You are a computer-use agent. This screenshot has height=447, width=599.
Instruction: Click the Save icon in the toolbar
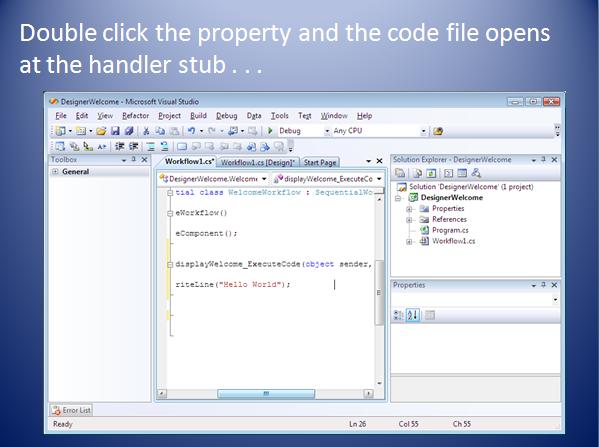pos(115,131)
